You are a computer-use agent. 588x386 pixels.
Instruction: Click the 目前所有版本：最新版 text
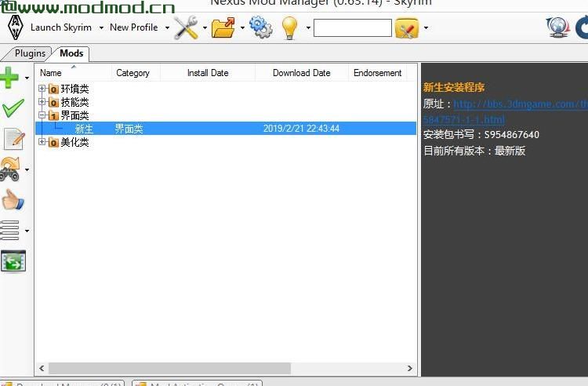click(474, 151)
